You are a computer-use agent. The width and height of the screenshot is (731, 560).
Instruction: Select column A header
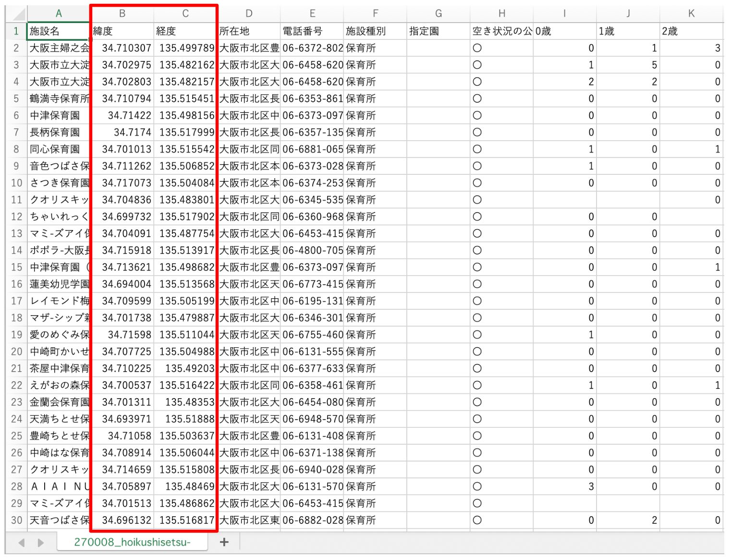point(59,13)
